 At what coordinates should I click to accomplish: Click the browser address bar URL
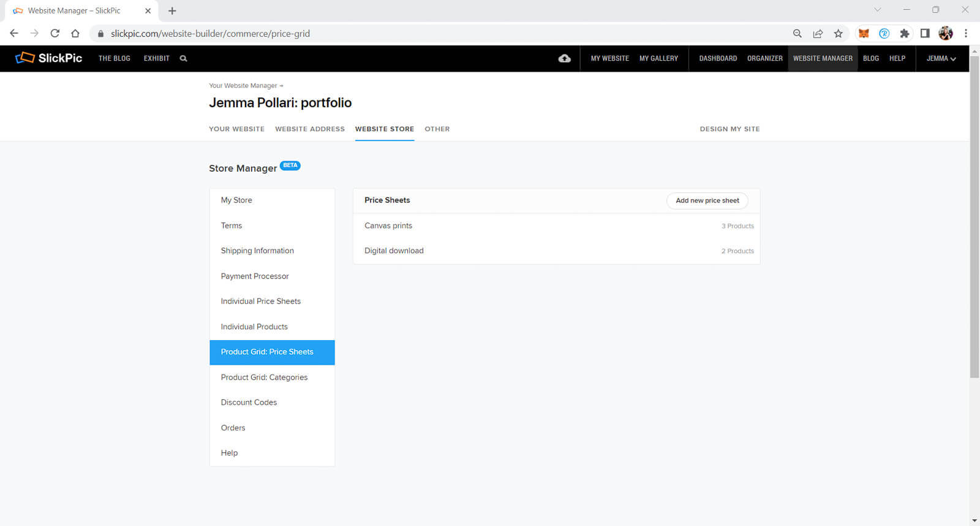click(210, 34)
